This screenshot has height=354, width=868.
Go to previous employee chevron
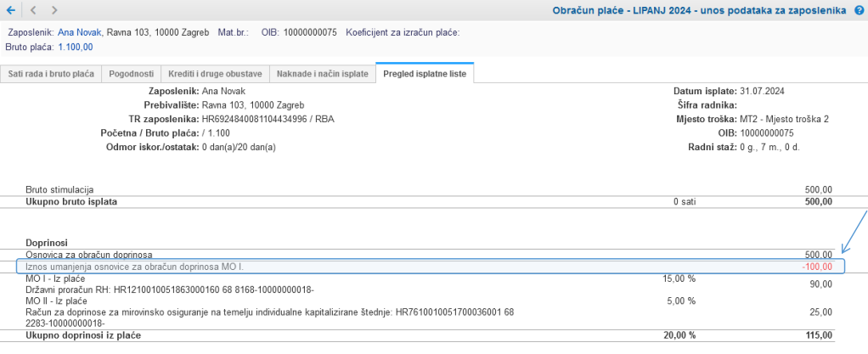32,10
